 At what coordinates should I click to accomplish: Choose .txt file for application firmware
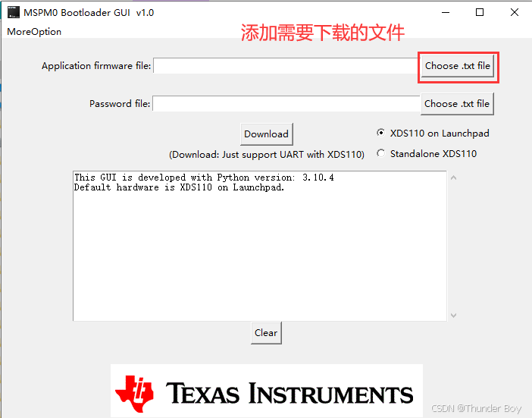[458, 66]
